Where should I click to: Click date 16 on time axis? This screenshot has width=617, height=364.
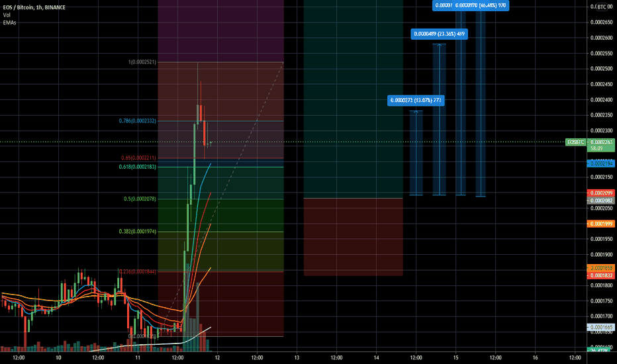tap(535, 357)
